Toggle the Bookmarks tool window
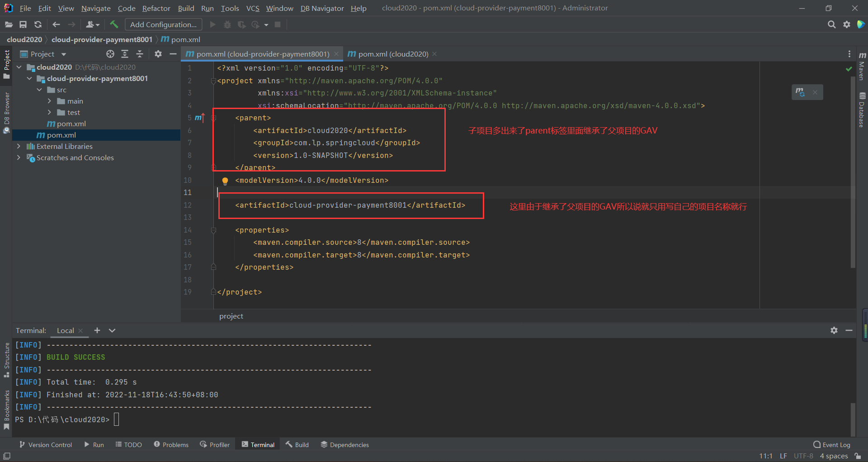Image resolution: width=868 pixels, height=462 pixels. pos(6,410)
